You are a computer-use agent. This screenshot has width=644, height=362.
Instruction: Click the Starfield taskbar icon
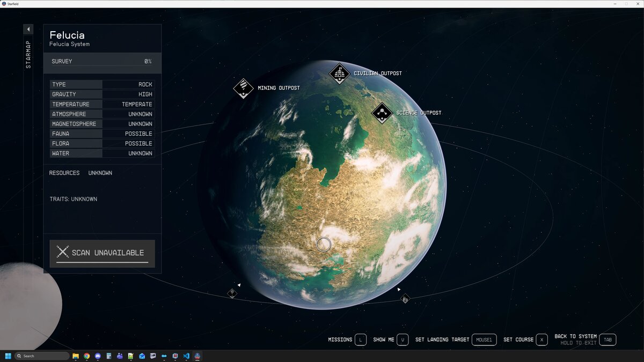(197, 356)
